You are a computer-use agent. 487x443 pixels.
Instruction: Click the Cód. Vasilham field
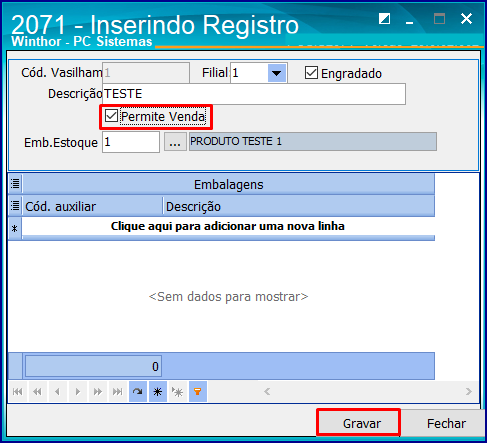click(x=146, y=73)
